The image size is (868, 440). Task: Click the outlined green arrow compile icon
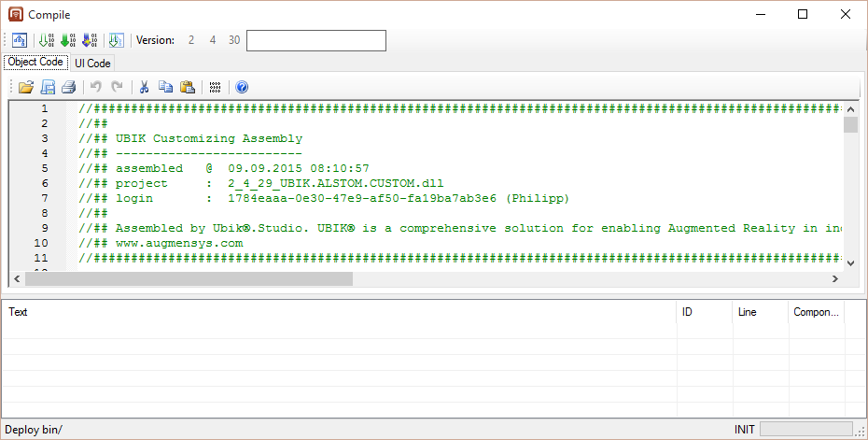(x=46, y=40)
